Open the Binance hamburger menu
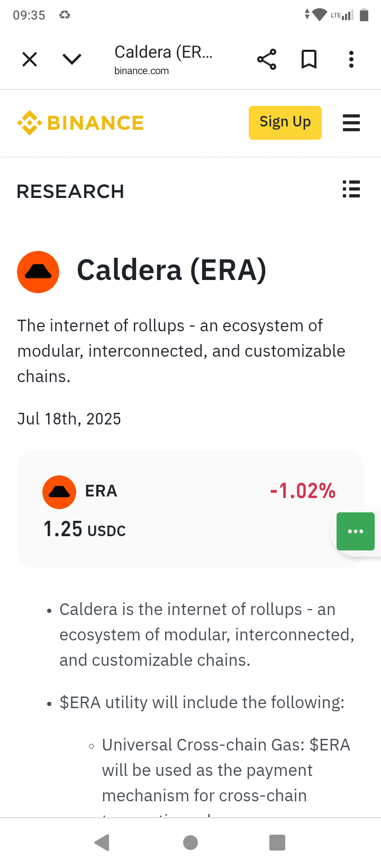Viewport: 381px width, 868px height. (x=351, y=123)
